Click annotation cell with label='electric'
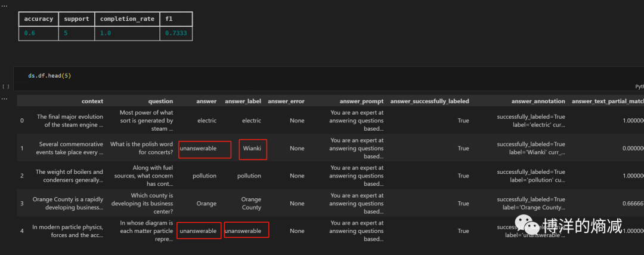 coord(531,121)
